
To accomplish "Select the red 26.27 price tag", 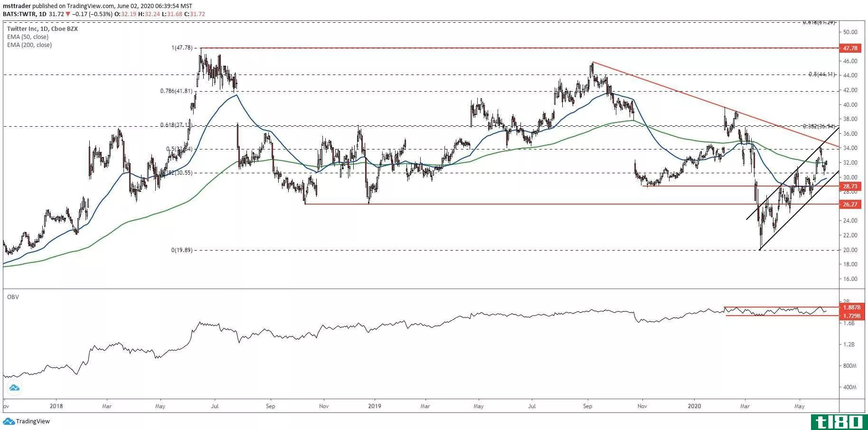I will click(x=850, y=205).
